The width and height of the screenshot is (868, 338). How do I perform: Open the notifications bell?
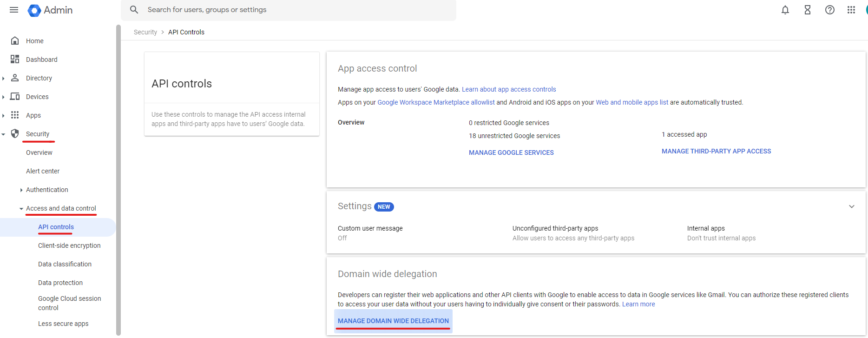tap(785, 10)
